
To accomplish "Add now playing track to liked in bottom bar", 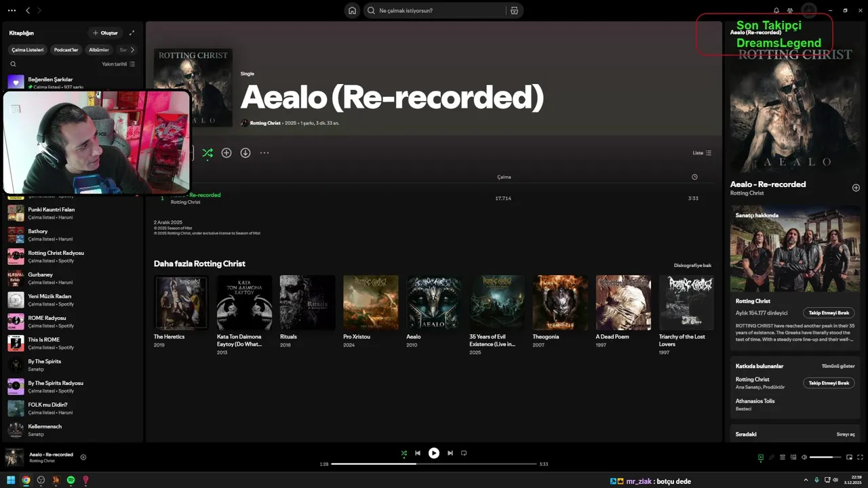I will pyautogui.click(x=83, y=457).
